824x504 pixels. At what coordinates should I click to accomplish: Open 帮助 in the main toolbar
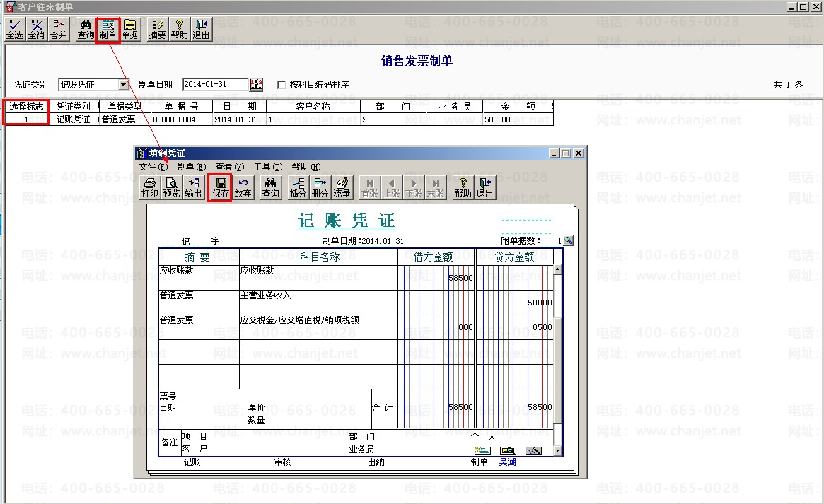click(179, 30)
